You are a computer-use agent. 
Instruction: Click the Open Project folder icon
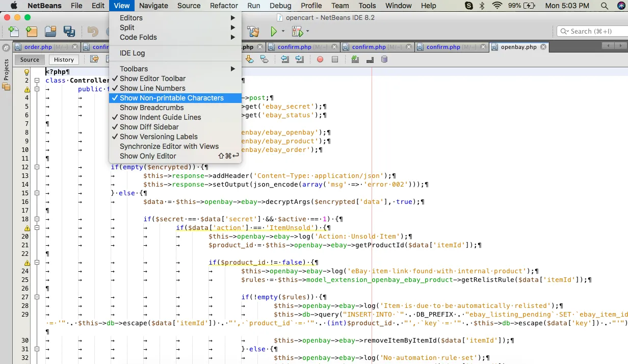(x=50, y=32)
